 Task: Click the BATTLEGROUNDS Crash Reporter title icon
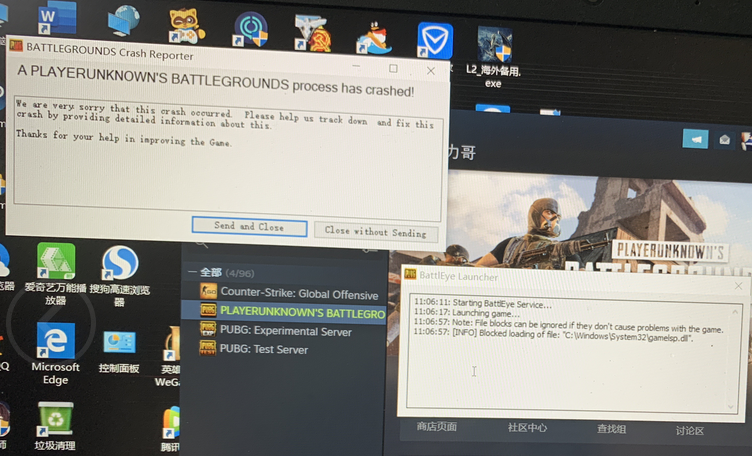(x=16, y=45)
